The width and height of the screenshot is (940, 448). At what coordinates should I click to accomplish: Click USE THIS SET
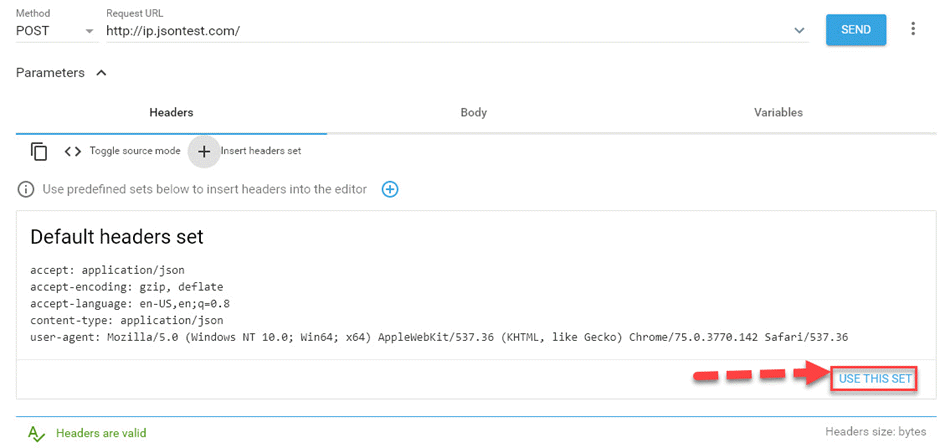pos(875,378)
